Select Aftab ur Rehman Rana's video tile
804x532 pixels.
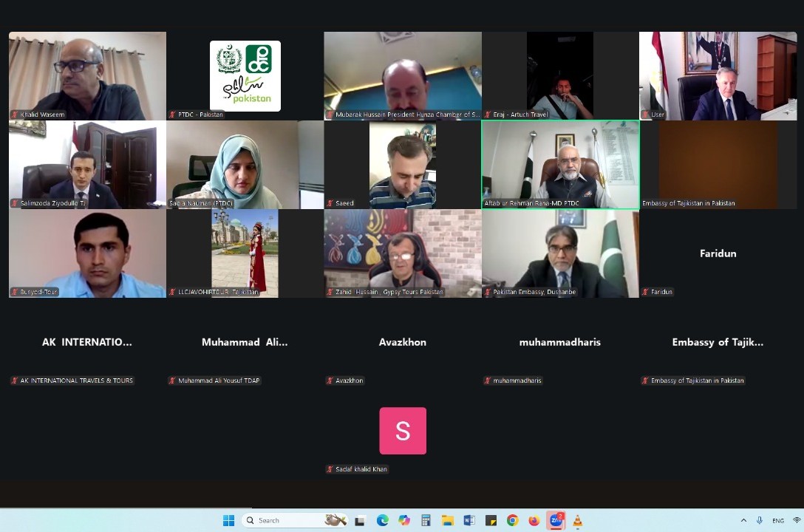560,165
